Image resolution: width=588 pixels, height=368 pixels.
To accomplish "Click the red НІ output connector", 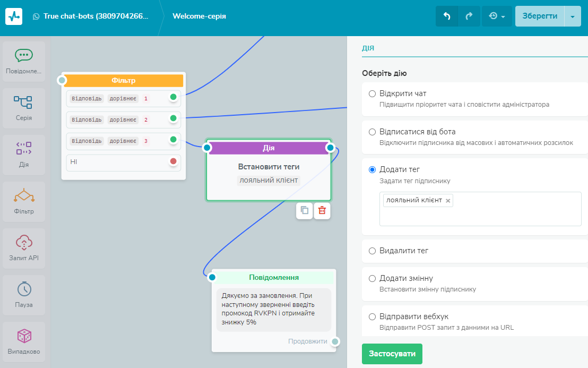I will 173,161.
